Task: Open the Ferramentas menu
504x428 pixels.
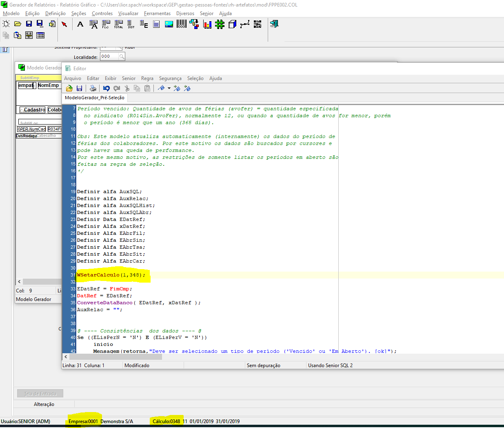Action: (x=157, y=13)
